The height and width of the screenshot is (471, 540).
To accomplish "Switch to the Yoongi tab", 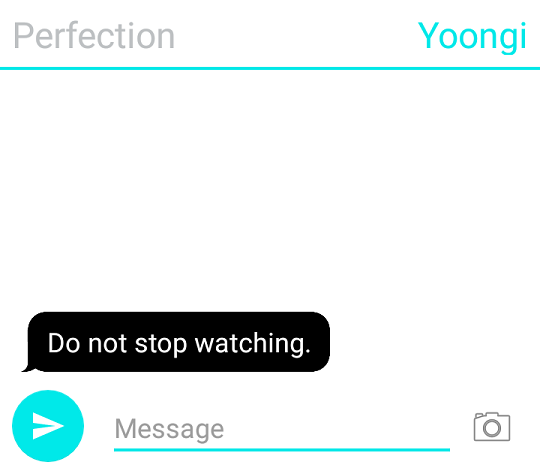I will [x=472, y=36].
